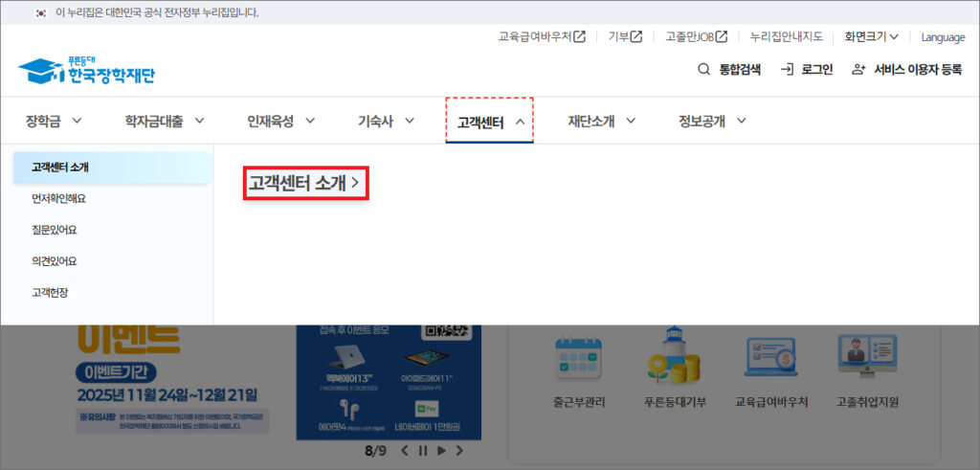Select 질문있어요 in the side menu
The height and width of the screenshot is (470, 980).
pos(54,230)
